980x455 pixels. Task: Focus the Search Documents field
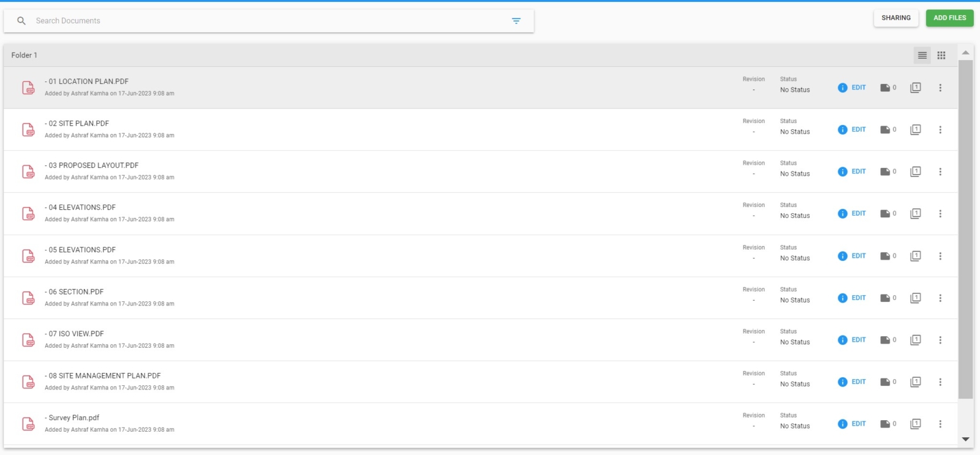tap(269, 21)
